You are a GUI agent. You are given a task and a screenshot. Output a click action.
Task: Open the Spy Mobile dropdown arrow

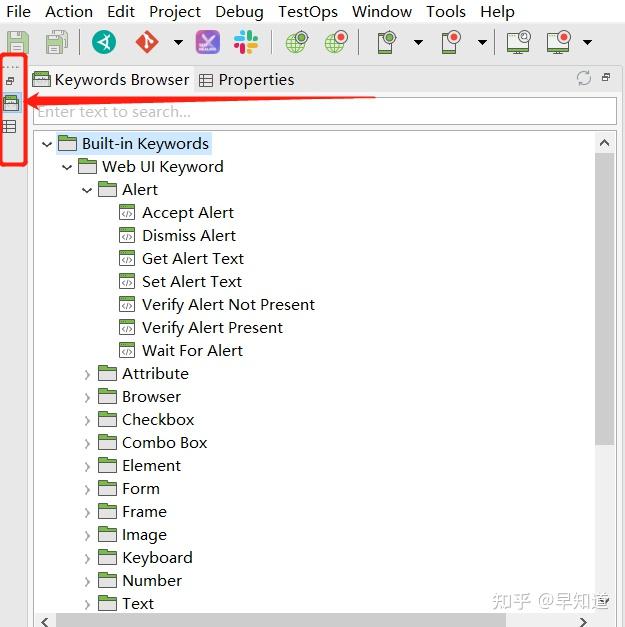point(418,42)
